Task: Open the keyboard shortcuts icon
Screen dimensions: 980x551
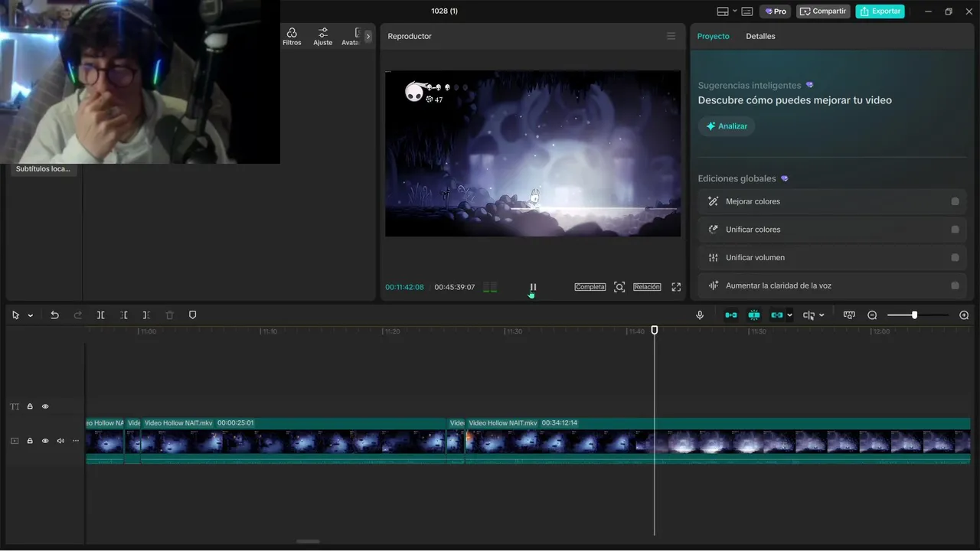Action: click(747, 11)
